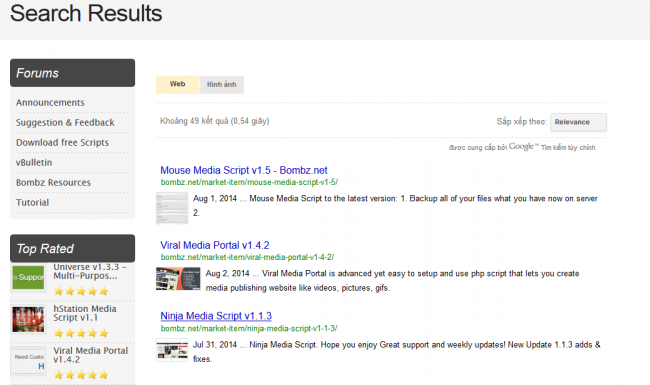Visit the vBulletin forum section

(x=34, y=162)
